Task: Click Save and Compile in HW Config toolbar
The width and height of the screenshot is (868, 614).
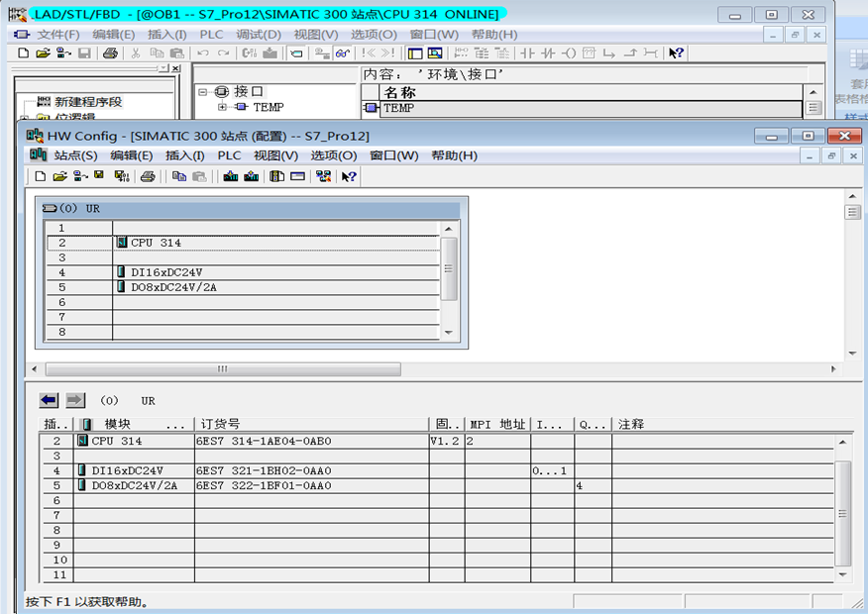Action: [x=121, y=176]
